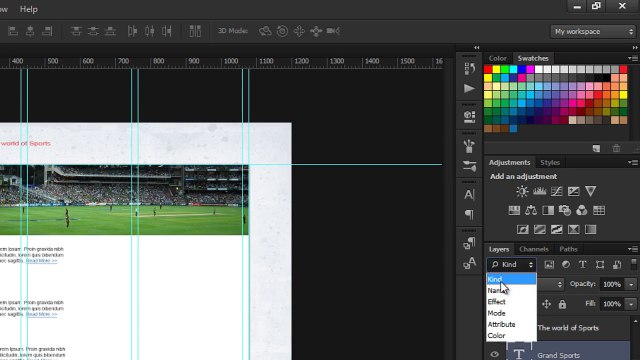
Task: Add a Color Lookup adjustment
Action: tap(599, 211)
